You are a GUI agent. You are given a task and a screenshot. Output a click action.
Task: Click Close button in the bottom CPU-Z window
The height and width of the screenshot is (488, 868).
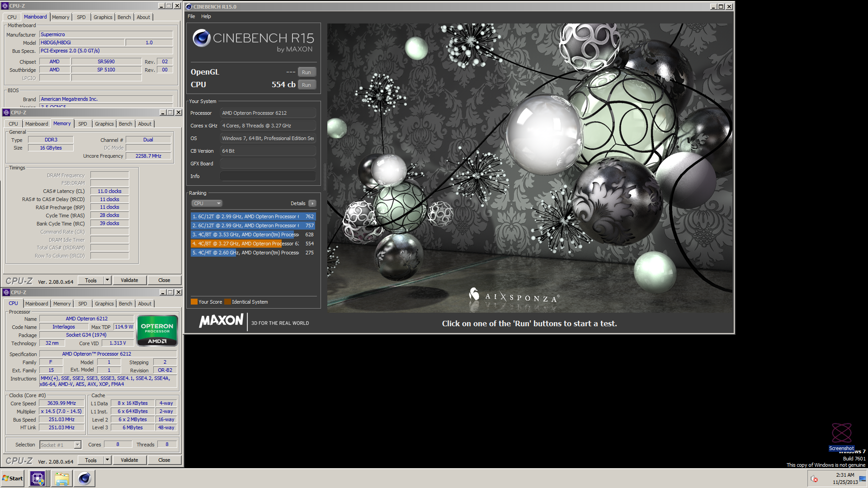click(164, 460)
